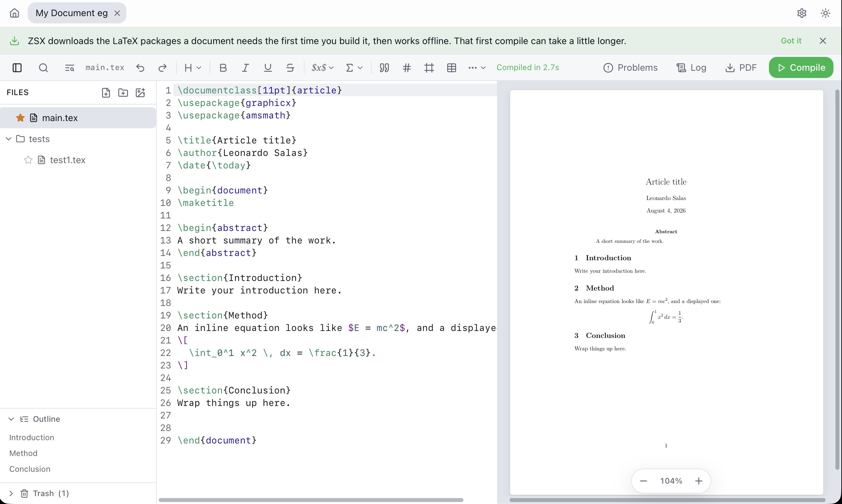Close the My Document eg tab
Viewport: 842px width, 504px height.
117,13
